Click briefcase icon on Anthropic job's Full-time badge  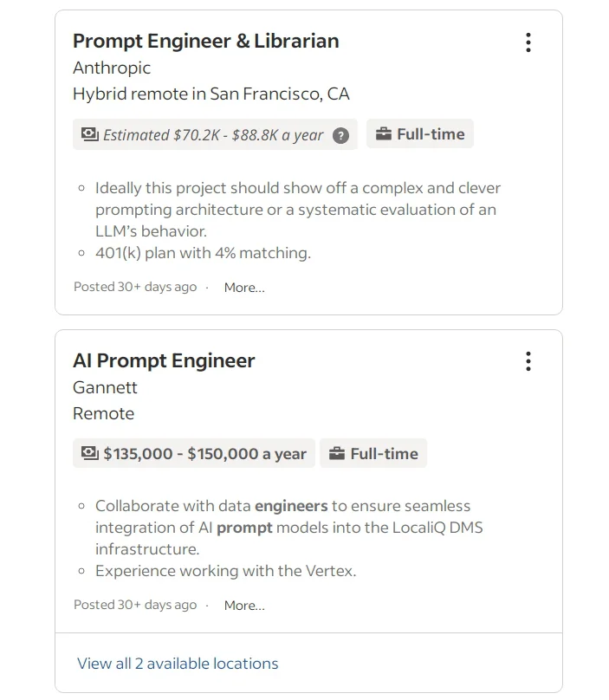pos(384,134)
